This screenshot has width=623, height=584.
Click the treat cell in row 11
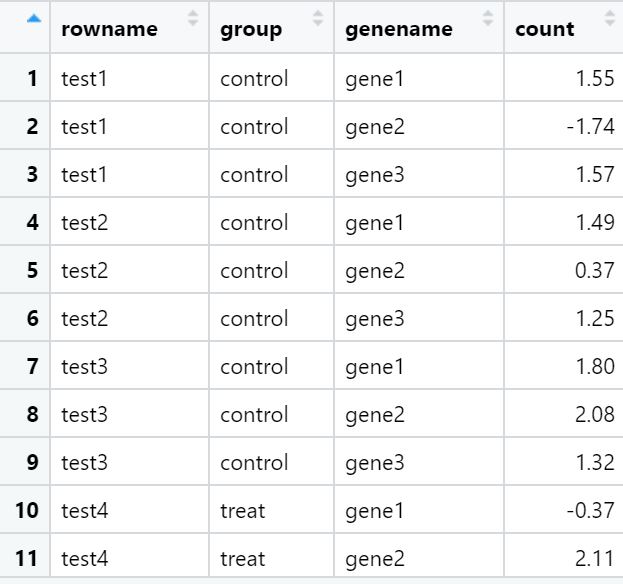pos(243,558)
